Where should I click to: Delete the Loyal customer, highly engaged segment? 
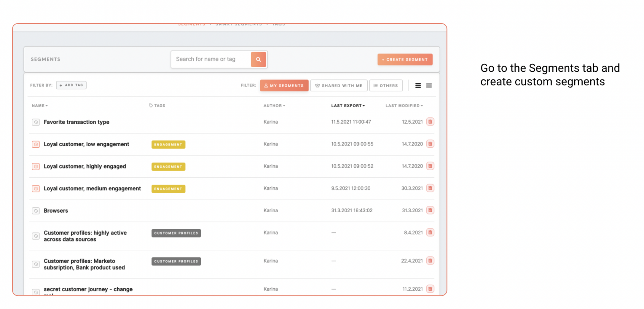pyautogui.click(x=430, y=166)
